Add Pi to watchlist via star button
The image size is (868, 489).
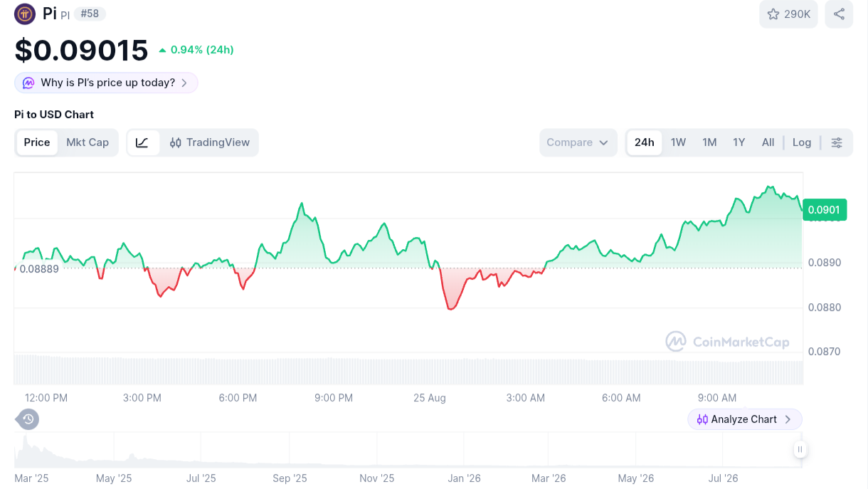(x=788, y=14)
